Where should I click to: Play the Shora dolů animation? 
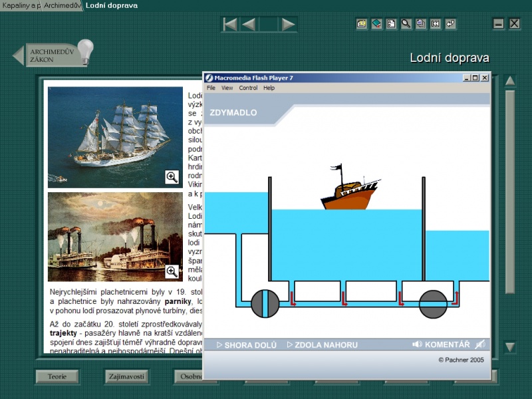(246, 345)
